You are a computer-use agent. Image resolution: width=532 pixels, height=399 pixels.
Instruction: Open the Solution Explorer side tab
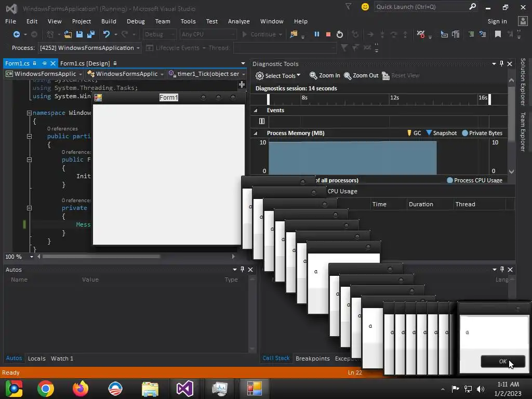pos(523,82)
